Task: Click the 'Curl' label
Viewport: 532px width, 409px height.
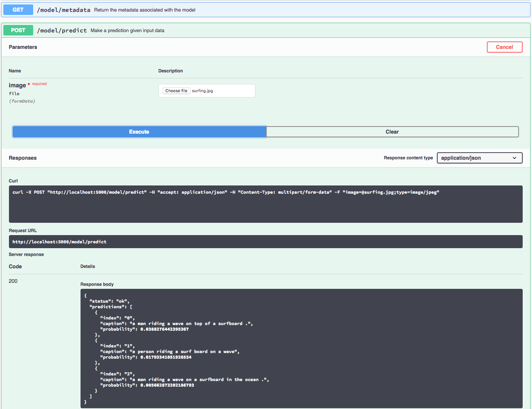Action: [x=13, y=181]
